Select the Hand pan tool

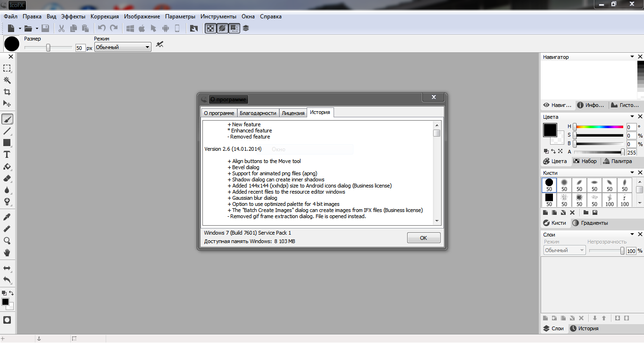pyautogui.click(x=7, y=253)
